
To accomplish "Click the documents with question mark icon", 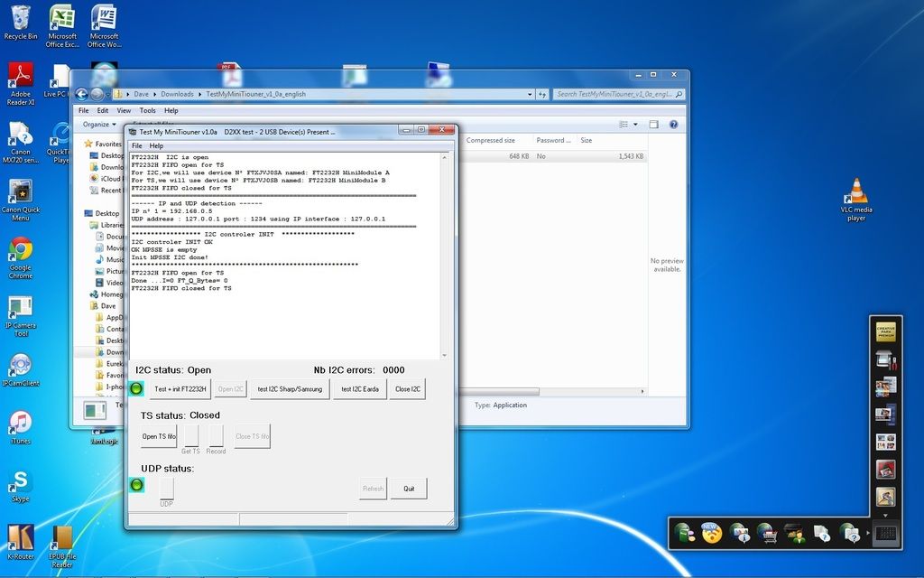I will 822,533.
